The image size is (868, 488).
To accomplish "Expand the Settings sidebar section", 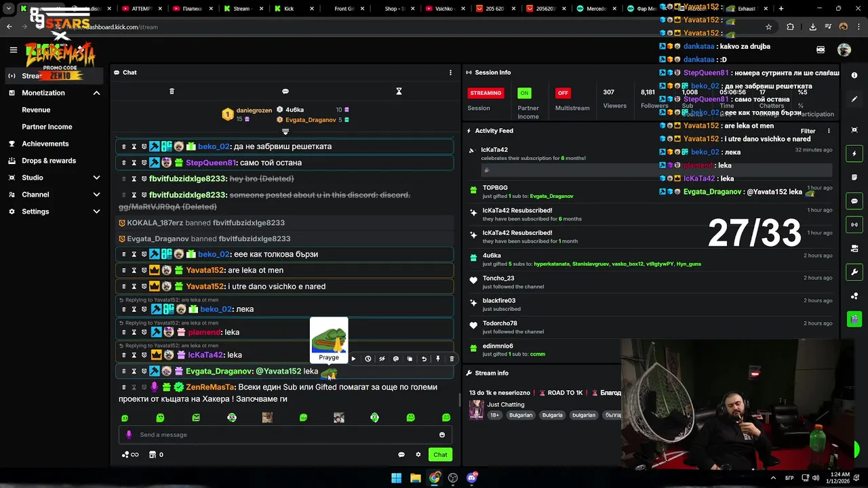I will click(x=96, y=211).
